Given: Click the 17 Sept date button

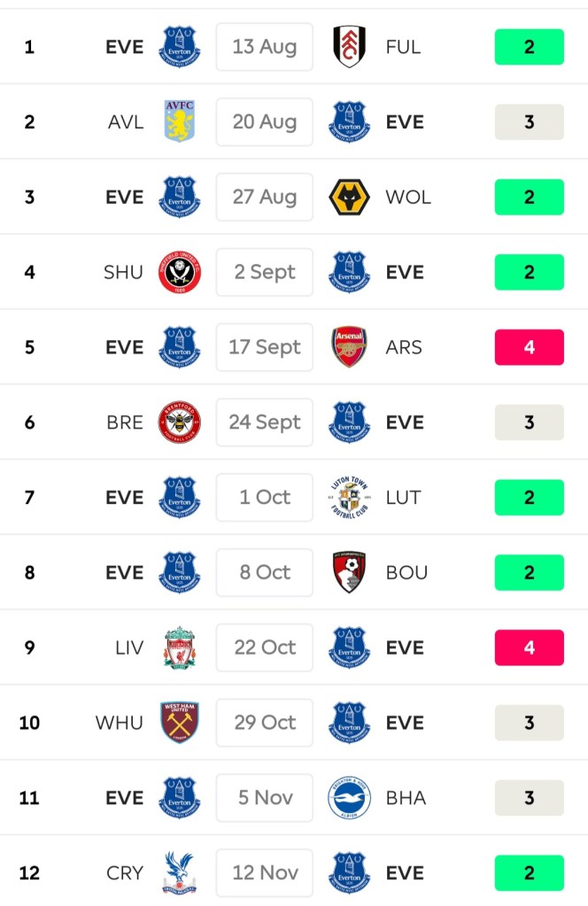Looking at the screenshot, I should pyautogui.click(x=264, y=347).
